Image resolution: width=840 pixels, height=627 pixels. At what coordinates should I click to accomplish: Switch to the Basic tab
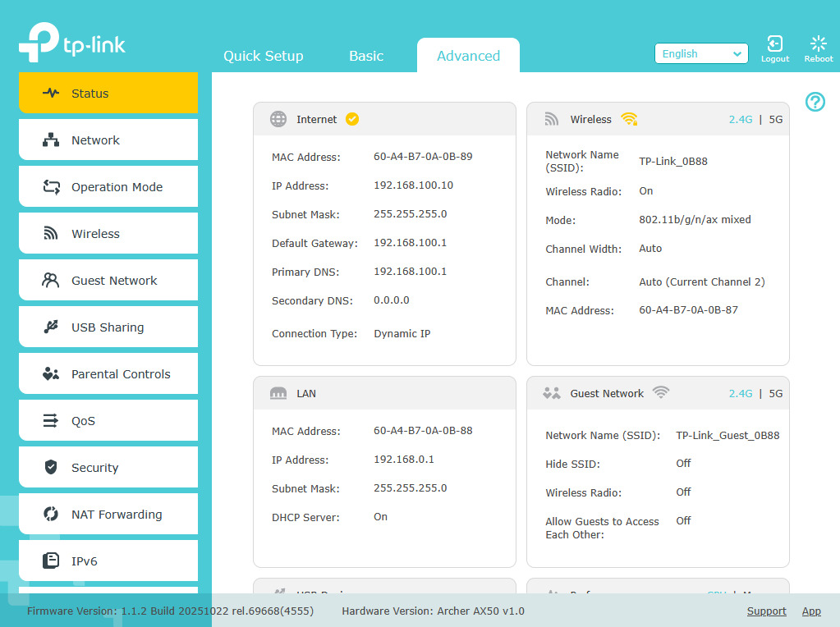(366, 56)
